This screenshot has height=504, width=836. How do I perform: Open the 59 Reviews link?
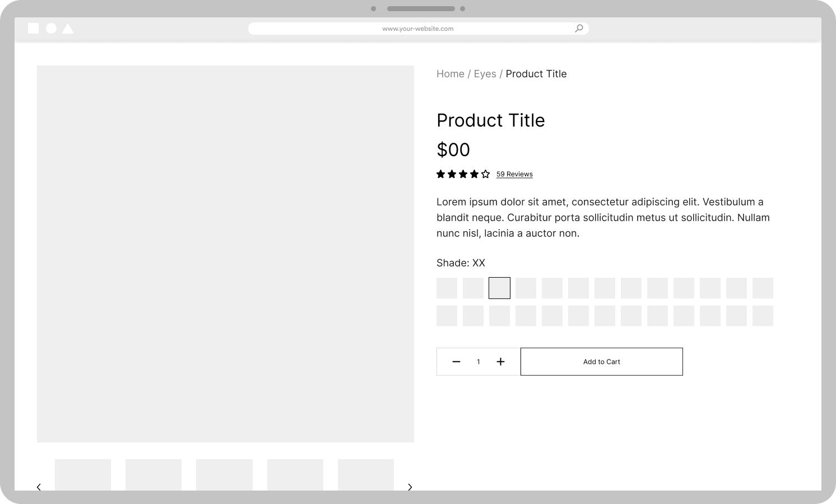(x=514, y=174)
